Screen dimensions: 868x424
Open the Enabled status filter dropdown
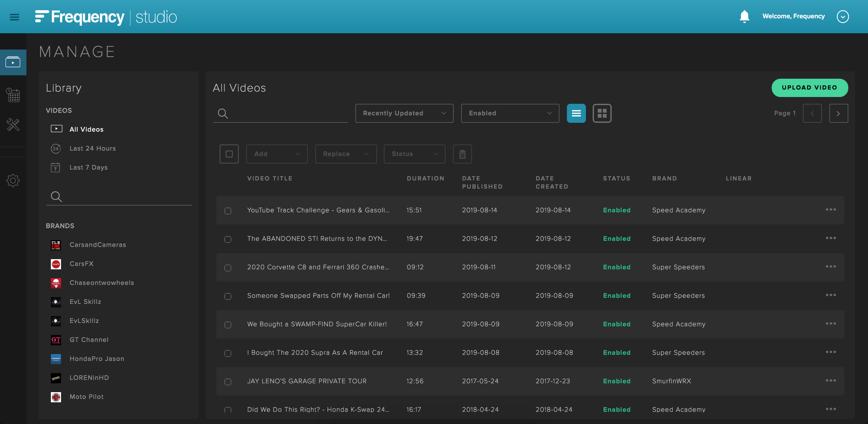(510, 113)
